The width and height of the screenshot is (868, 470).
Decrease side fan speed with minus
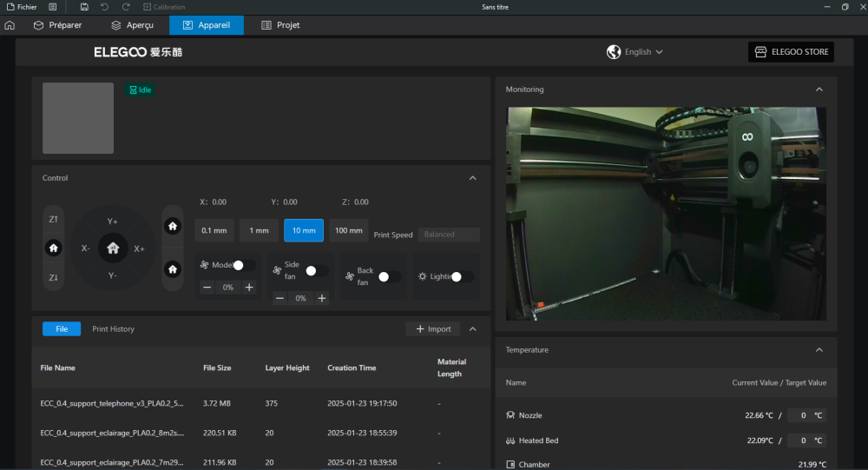[279, 298]
